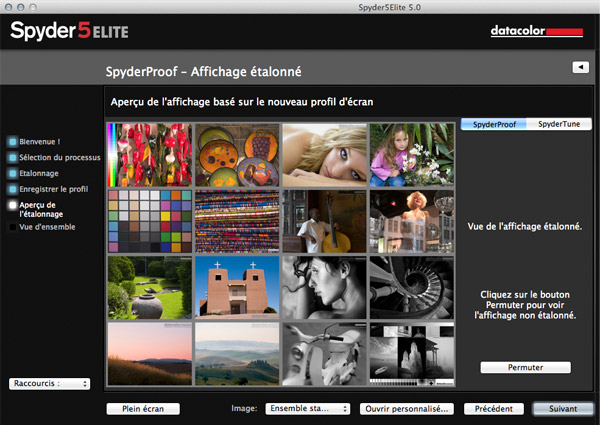Image resolution: width=600 pixels, height=425 pixels.
Task: Click the Plein écran button
Action: [x=143, y=409]
